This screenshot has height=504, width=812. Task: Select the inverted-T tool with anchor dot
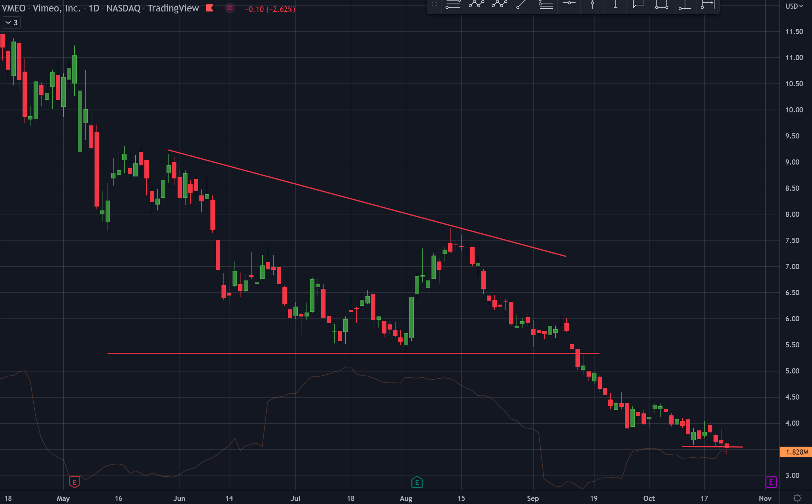click(x=685, y=4)
